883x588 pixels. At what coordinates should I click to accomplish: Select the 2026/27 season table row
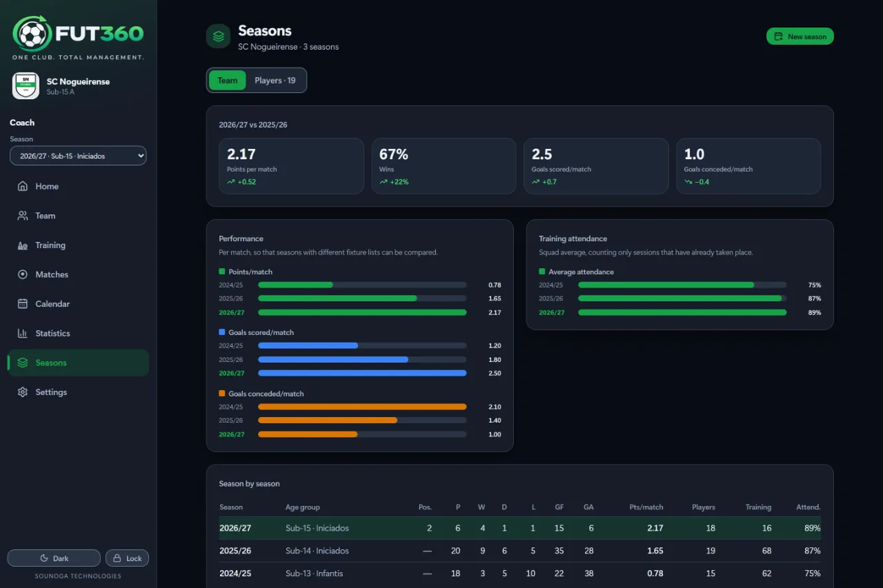[x=519, y=528]
